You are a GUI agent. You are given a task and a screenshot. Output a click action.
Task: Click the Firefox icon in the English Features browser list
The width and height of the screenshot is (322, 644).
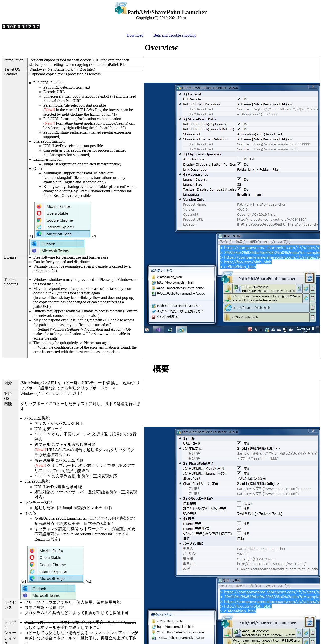click(39, 206)
